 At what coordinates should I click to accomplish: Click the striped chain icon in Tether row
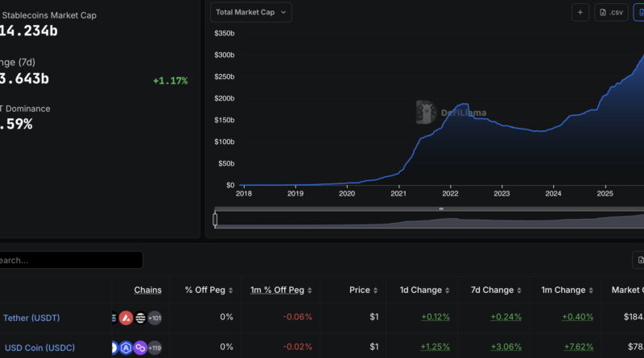pyautogui.click(x=140, y=317)
